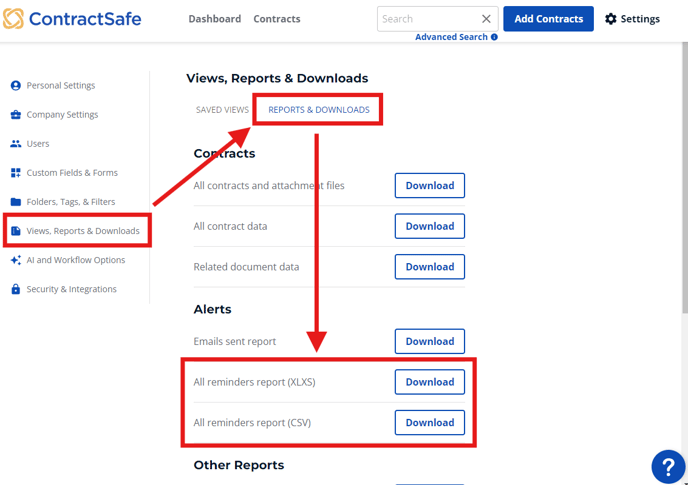Viewport: 688px width, 485px height.
Task: Open the Dashboard menu item
Action: (215, 19)
